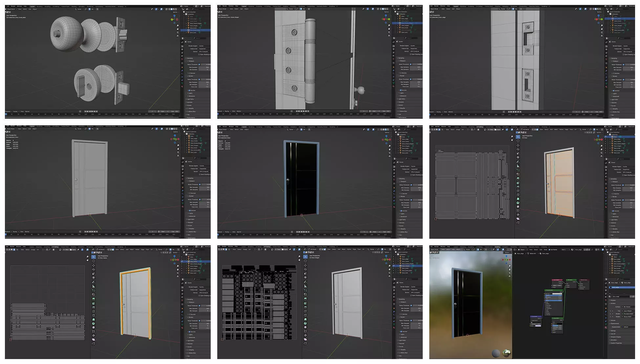In hinges UV screenshot, select the Move tool
Viewport: 640px width, 364px height.
(305, 265)
